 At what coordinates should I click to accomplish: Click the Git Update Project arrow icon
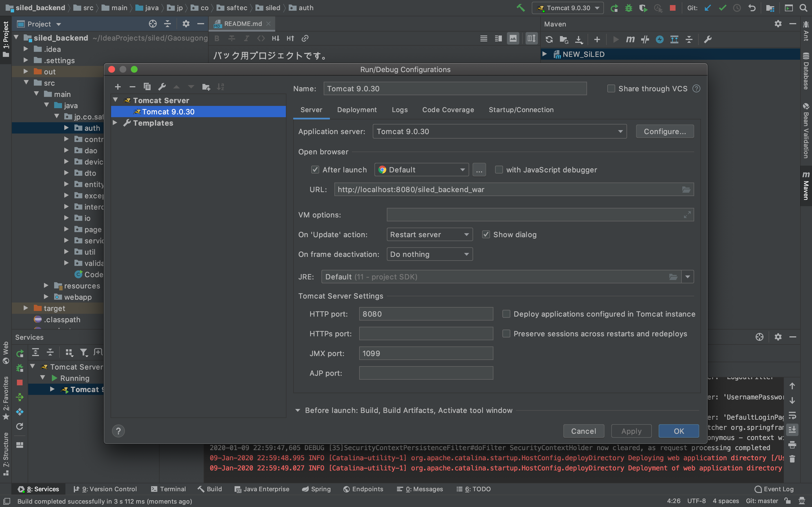click(708, 8)
